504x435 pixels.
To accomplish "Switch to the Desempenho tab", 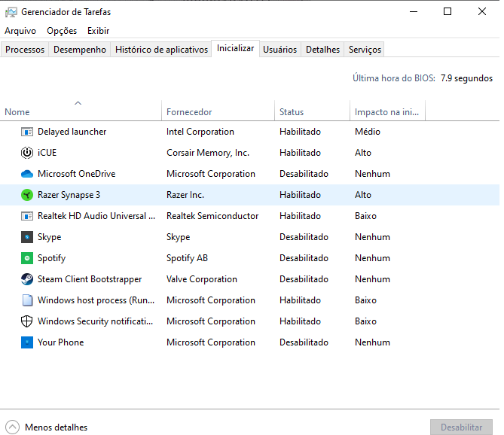I will (80, 50).
